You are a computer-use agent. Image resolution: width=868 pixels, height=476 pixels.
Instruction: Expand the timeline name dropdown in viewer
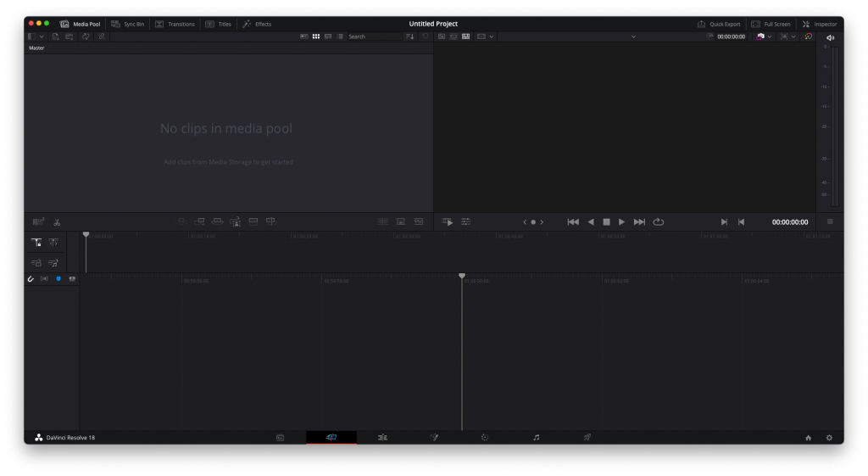coord(633,36)
